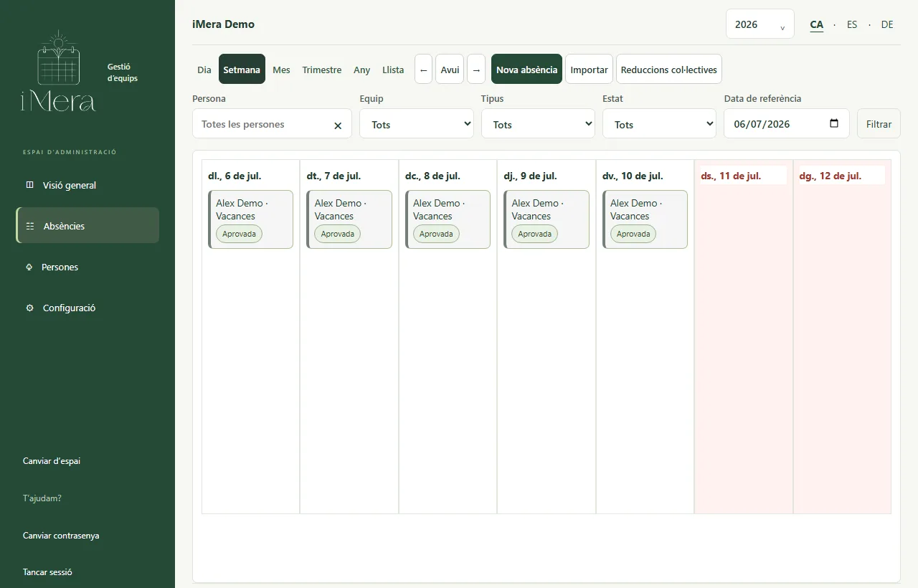Click the iMera logo in sidebar
The image size is (918, 588).
point(58,71)
